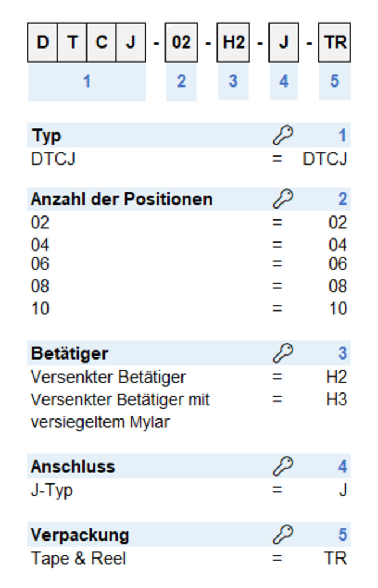Choose the 04 positions option

pyautogui.click(x=189, y=245)
